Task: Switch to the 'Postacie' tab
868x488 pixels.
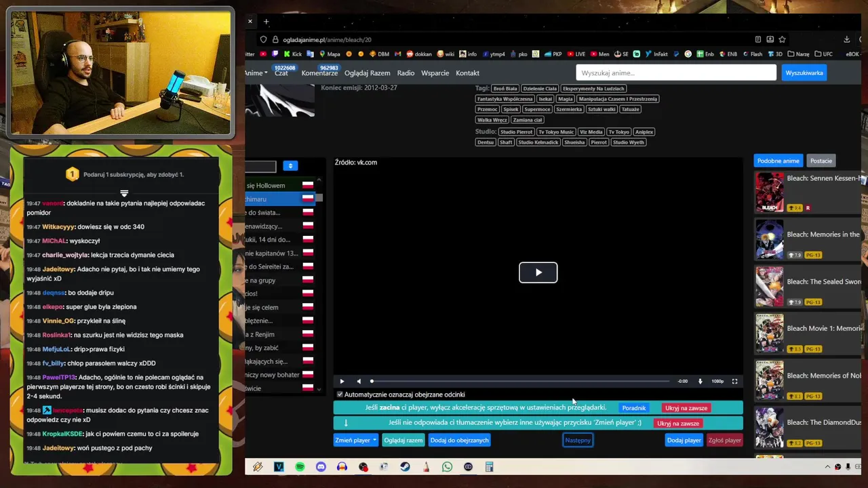Action: pyautogui.click(x=821, y=161)
